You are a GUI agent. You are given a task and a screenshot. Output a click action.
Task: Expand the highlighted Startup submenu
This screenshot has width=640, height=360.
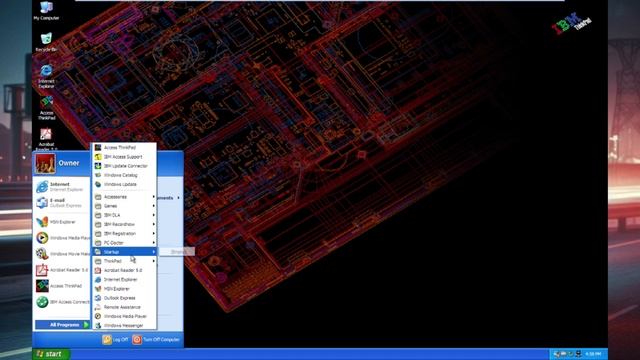click(124, 252)
